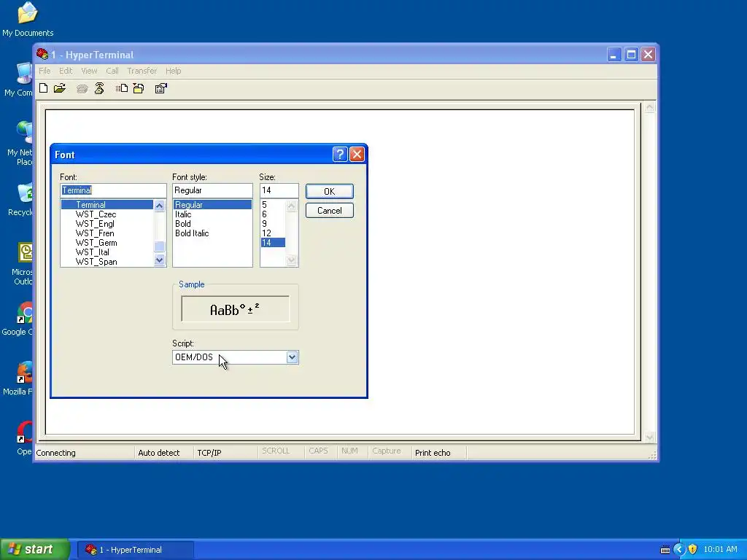
Task: Click the Send toolbar icon
Action: coord(122,88)
